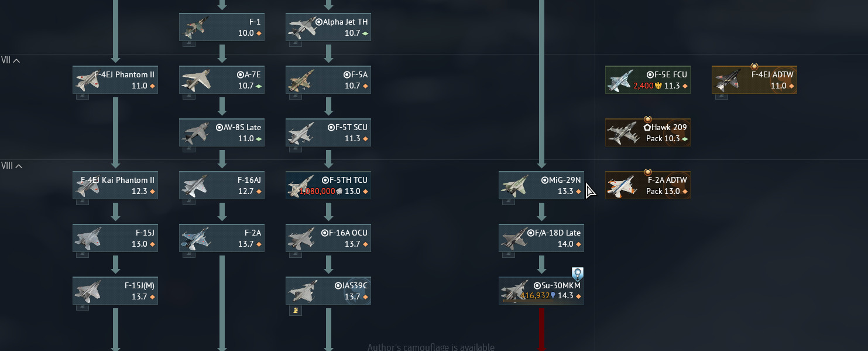Click the Alpha Jet TH card
The width and height of the screenshot is (868, 351).
(328, 27)
